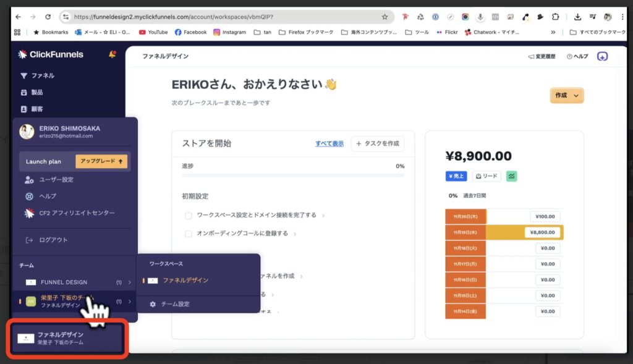Screen dimensions: 633x364
Task: Open the 作成 dropdown button
Action: coord(566,96)
